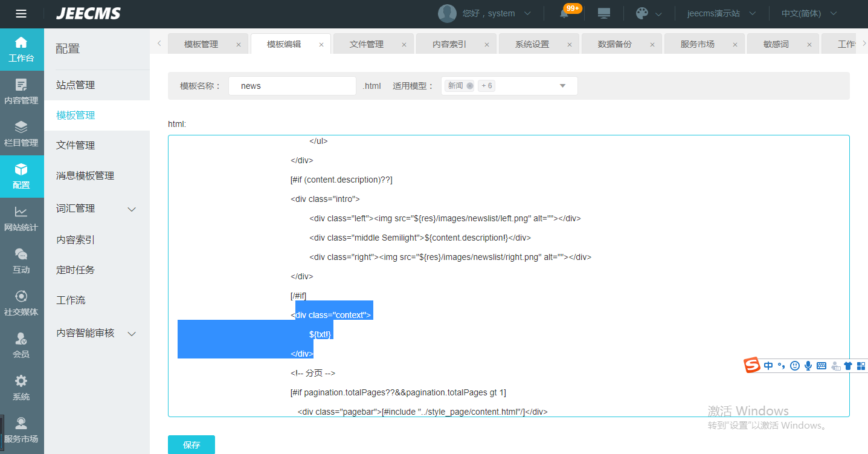Click the hamburger menu icon
Viewport: 868px width, 454px height.
(x=21, y=14)
